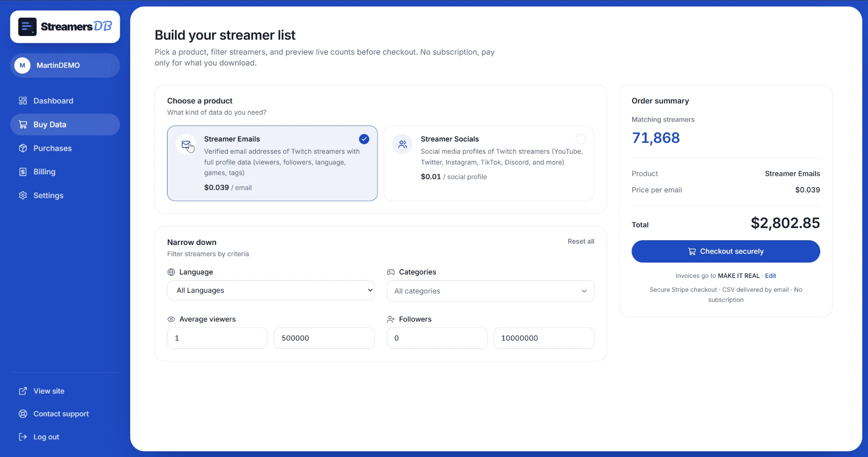Click the globe icon beside Language
Viewport: 868px width, 457px height.
point(171,272)
